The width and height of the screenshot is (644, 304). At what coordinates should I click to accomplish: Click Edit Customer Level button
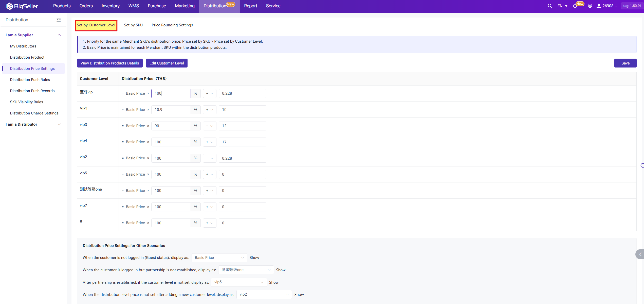(167, 63)
